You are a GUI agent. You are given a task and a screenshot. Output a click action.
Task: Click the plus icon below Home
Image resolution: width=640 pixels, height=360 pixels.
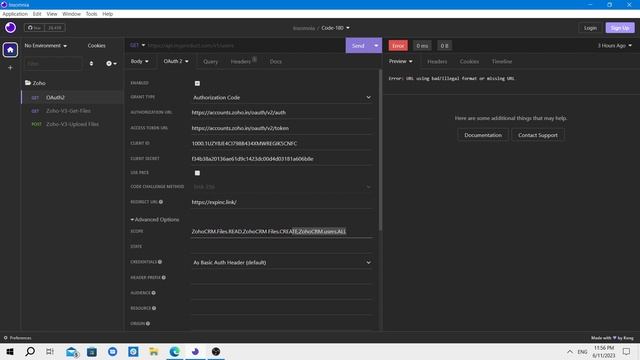coord(10,68)
